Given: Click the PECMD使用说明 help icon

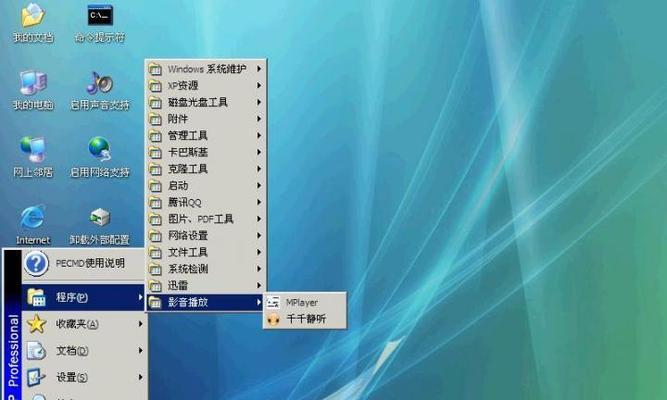Looking at the screenshot, I should [x=36, y=263].
